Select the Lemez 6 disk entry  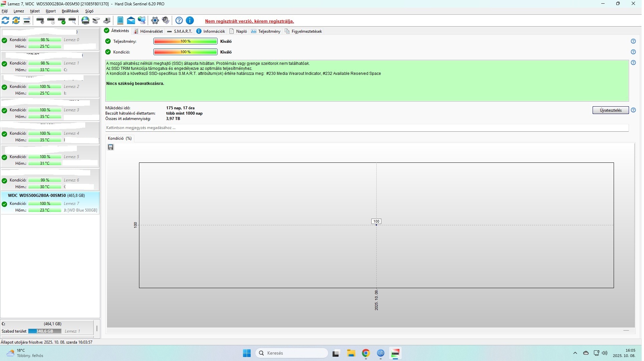pyautogui.click(x=50, y=180)
